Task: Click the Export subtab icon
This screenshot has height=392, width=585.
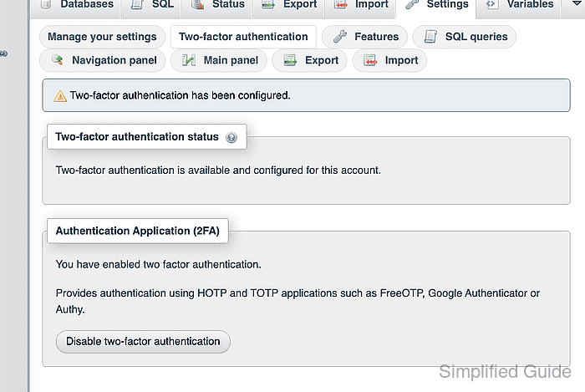Action: click(x=290, y=60)
